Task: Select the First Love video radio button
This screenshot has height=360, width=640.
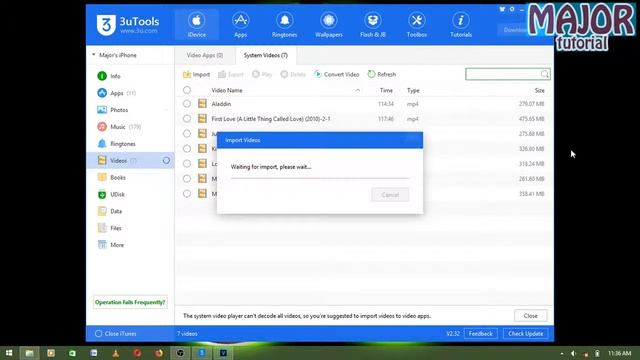Action: 187,119
